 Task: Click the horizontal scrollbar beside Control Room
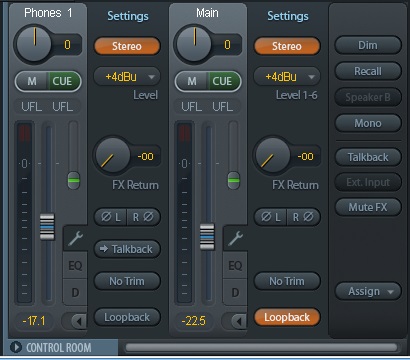[x=261, y=347]
